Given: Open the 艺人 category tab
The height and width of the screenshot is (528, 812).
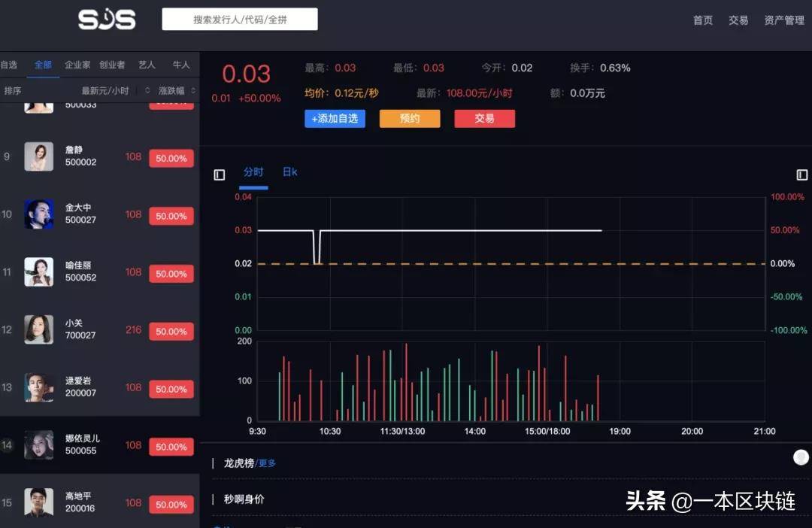Looking at the screenshot, I should pyautogui.click(x=147, y=65).
